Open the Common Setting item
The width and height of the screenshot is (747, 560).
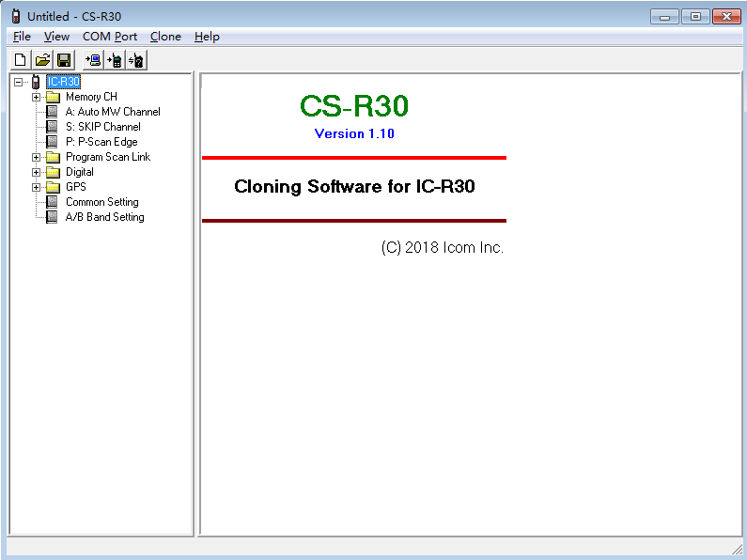(101, 202)
